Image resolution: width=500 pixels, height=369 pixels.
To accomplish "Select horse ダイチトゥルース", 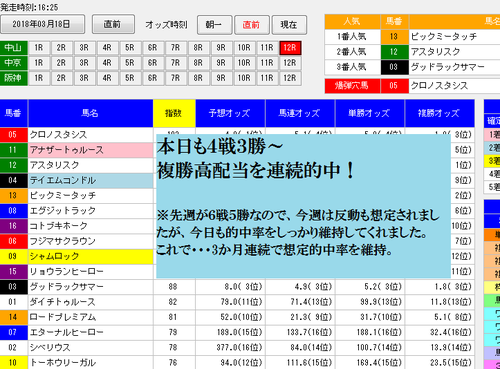I will pos(90,302).
